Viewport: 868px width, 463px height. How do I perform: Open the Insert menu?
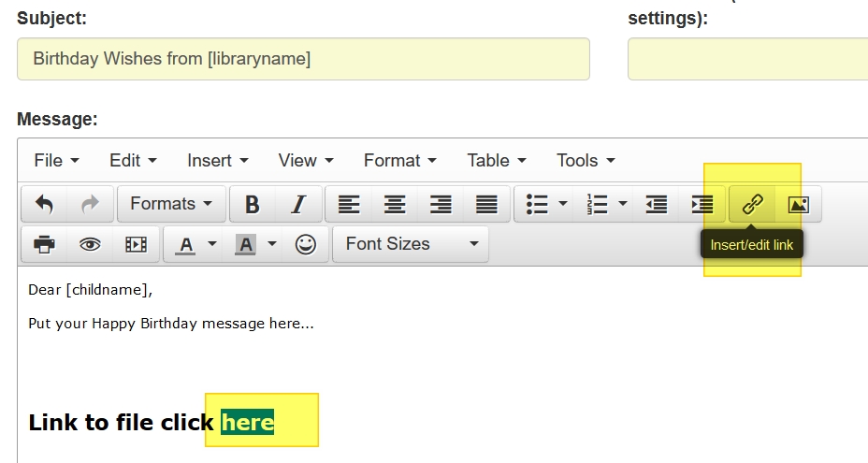(217, 161)
